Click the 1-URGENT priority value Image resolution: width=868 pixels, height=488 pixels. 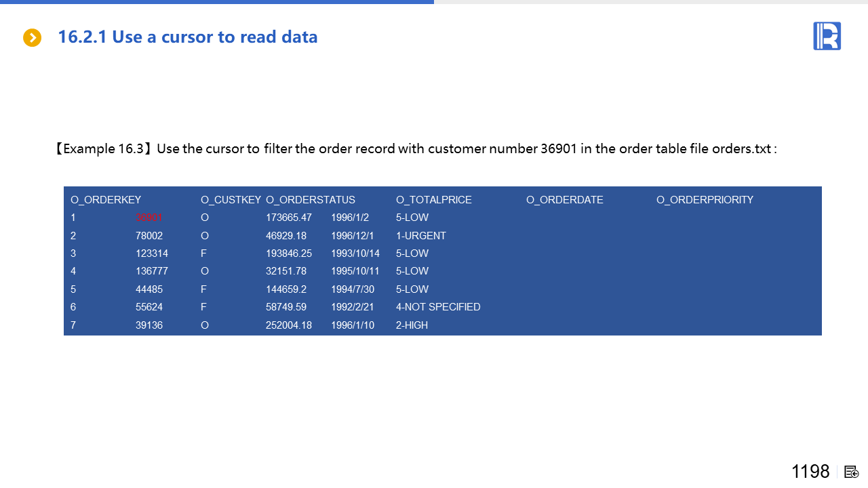point(421,236)
